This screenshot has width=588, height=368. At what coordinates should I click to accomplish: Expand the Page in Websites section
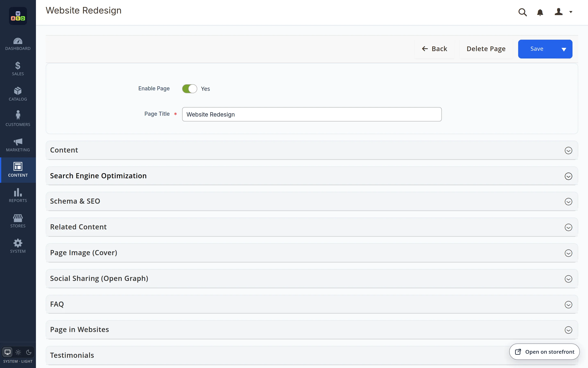pyautogui.click(x=312, y=330)
